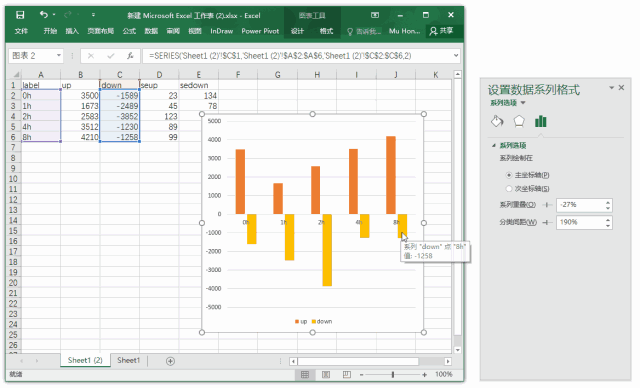Click the Mu Hon... account name
This screenshot has width=640, height=388.
coord(404,31)
